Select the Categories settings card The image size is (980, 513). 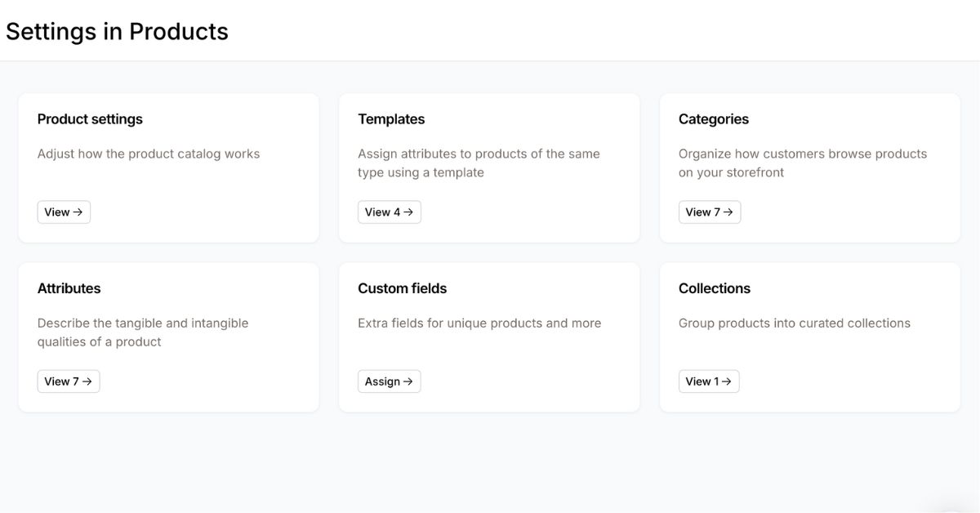coord(808,167)
